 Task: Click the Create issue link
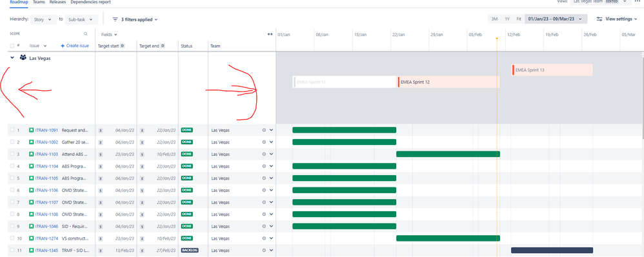pos(75,46)
